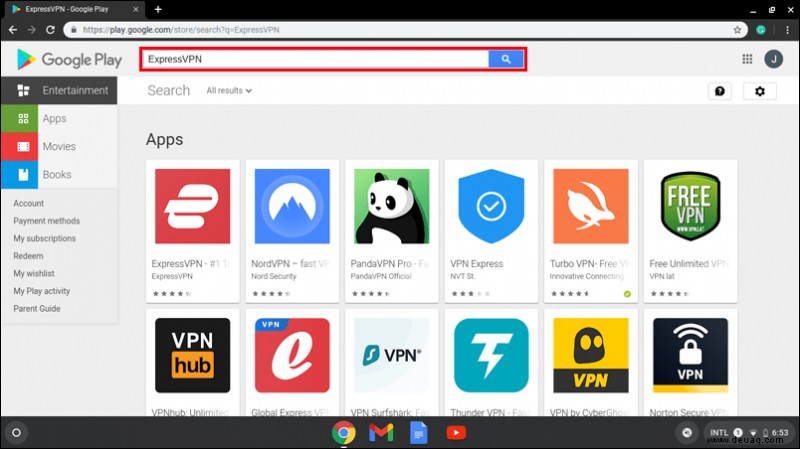This screenshot has width=800, height=449.
Task: Open the help question mark button
Action: (719, 91)
